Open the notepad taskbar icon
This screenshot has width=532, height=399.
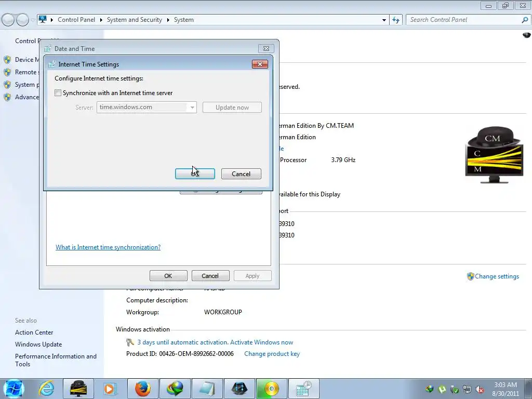click(x=207, y=389)
